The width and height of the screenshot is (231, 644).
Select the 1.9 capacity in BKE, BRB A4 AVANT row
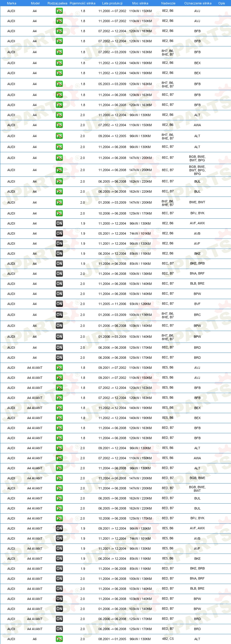(x=83, y=569)
